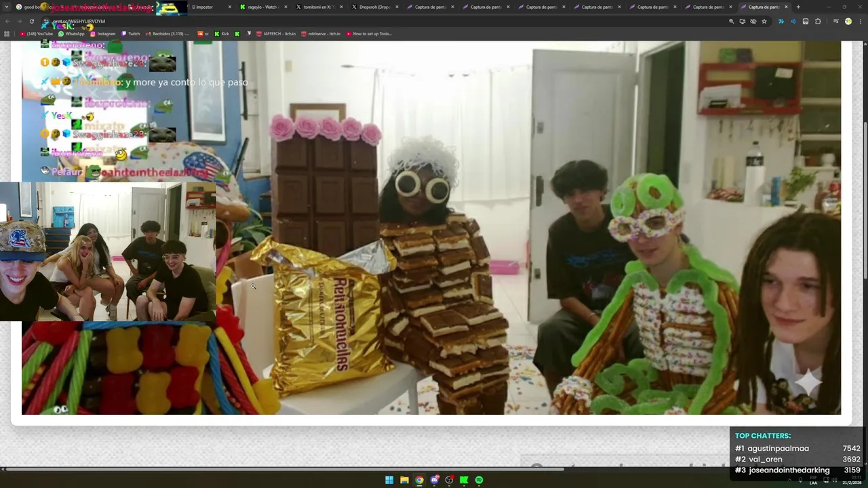This screenshot has height=488, width=868.
Task: Click the system volume tray icon
Action: pos(835,480)
